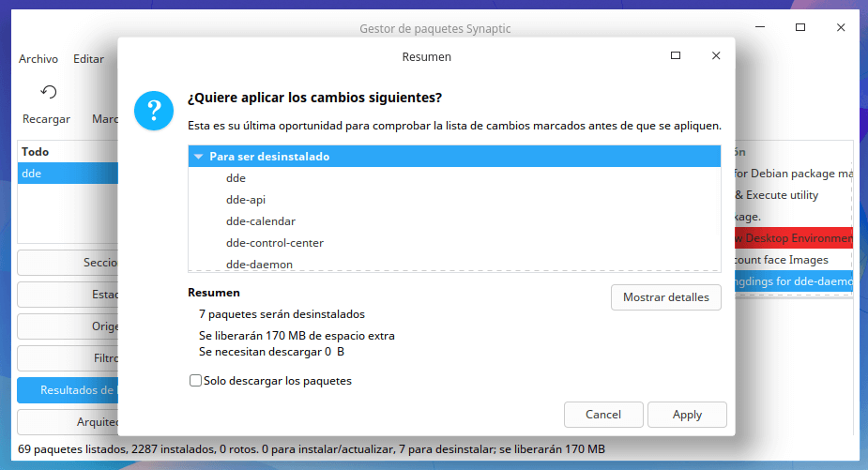Select 'Resultados de' filter button in Synaptic

point(68,390)
